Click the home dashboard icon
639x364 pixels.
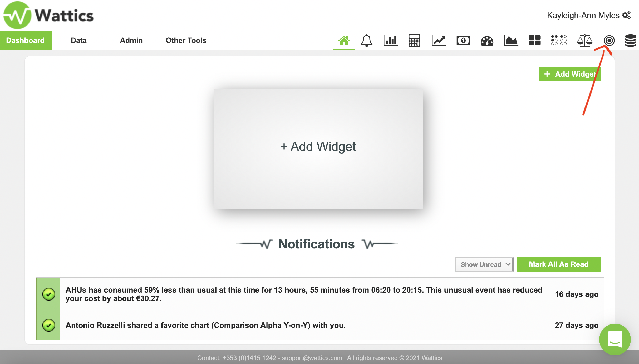coord(344,41)
